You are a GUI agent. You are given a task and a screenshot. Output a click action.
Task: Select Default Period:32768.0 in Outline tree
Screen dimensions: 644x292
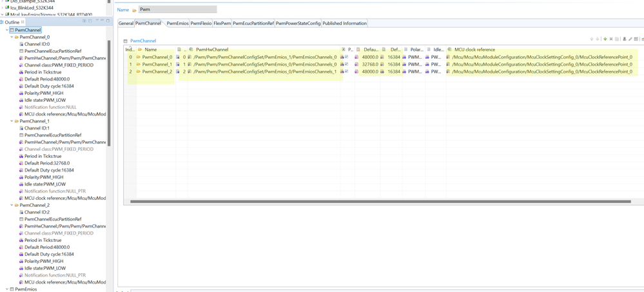47,163
